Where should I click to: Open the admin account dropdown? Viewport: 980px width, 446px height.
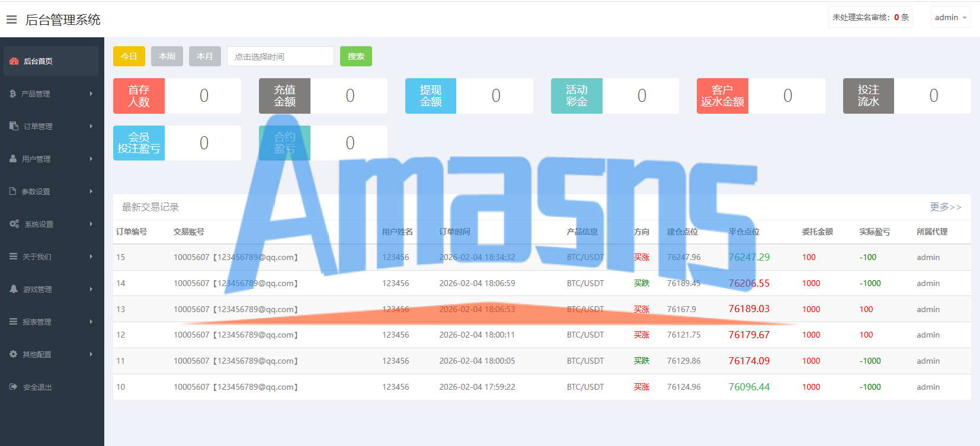tap(950, 17)
